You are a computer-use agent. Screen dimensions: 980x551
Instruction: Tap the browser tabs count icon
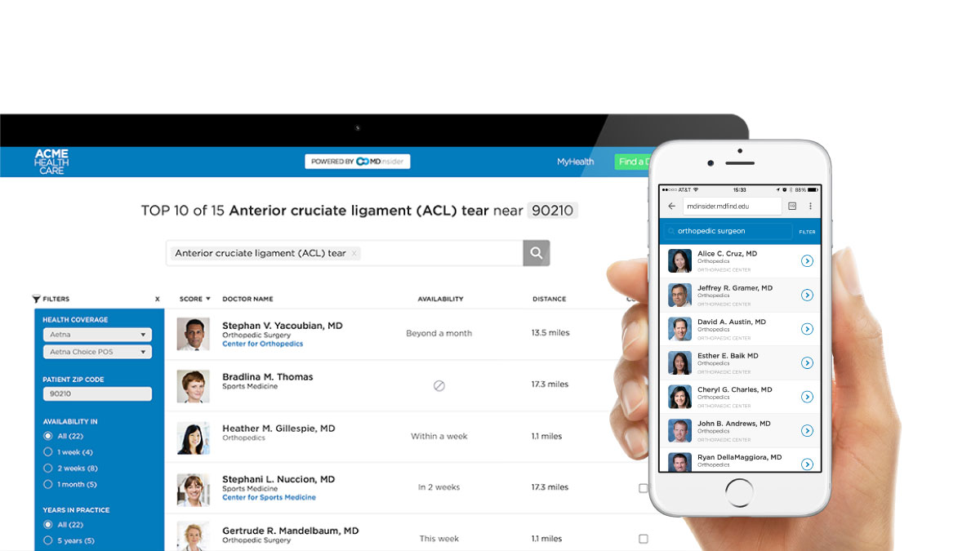pyautogui.click(x=792, y=207)
